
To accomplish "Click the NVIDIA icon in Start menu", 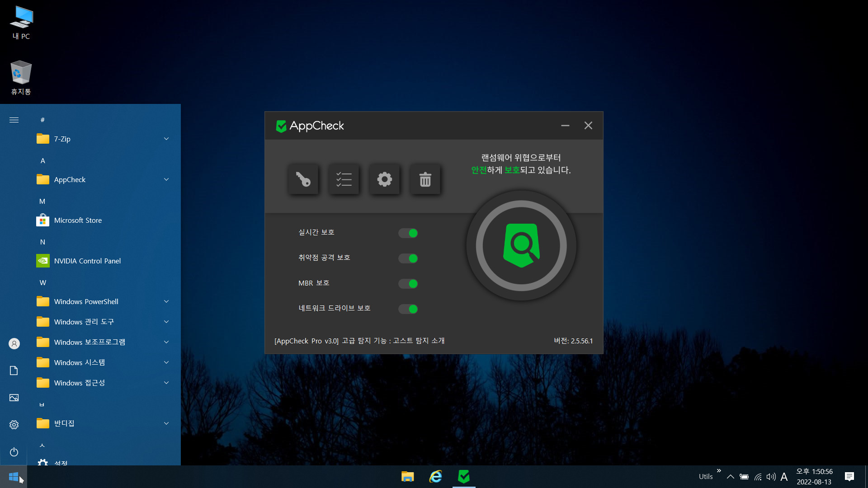I will pyautogui.click(x=43, y=261).
